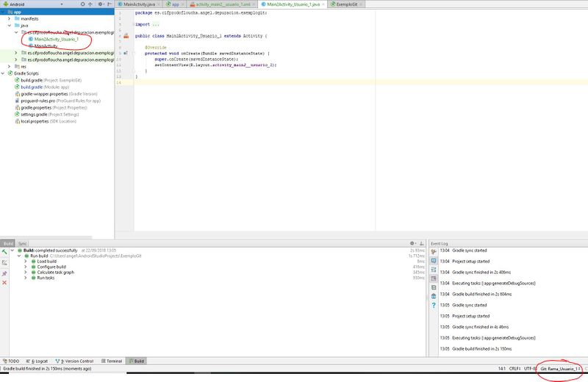Expand the second es.cifprodolfoucha package

point(16,53)
